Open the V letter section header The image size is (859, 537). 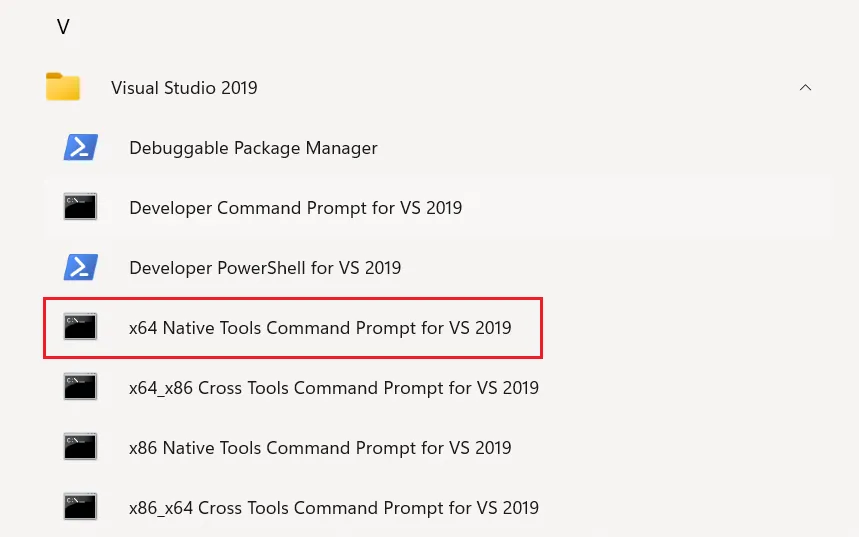(63, 26)
